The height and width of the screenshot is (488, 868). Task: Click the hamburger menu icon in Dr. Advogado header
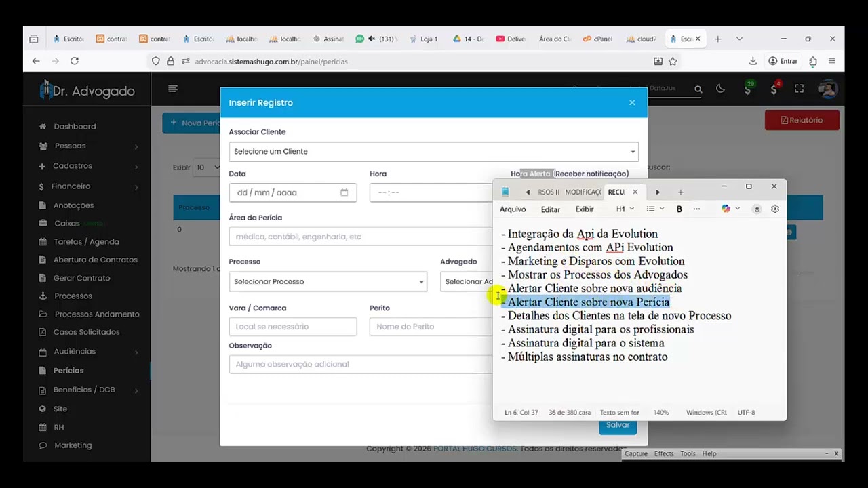(173, 89)
